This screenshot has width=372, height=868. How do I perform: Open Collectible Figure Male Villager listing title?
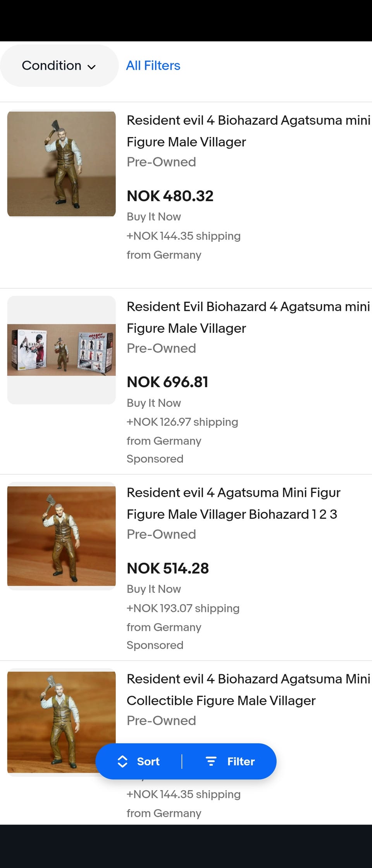pyautogui.click(x=248, y=689)
